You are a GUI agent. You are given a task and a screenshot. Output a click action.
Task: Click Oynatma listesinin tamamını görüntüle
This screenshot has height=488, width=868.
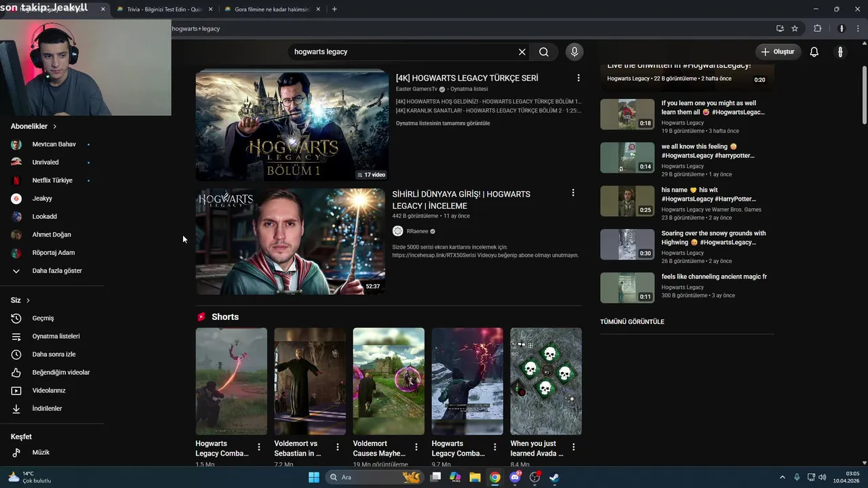(443, 123)
